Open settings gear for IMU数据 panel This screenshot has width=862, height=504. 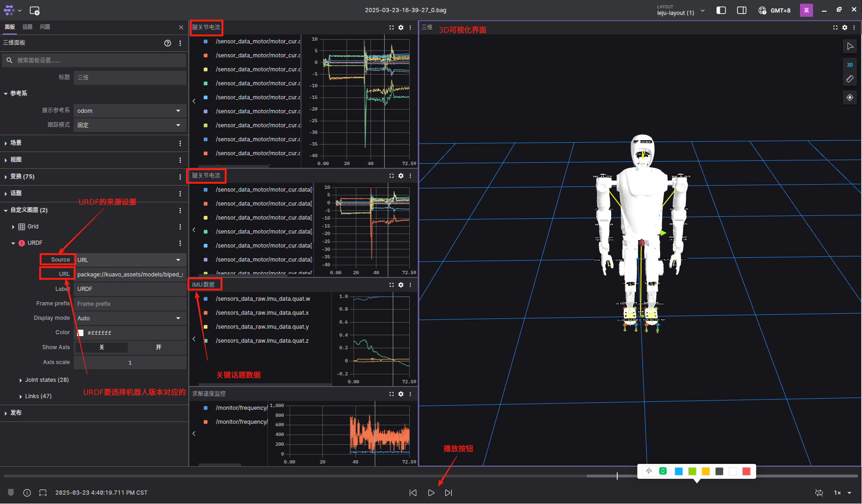401,285
